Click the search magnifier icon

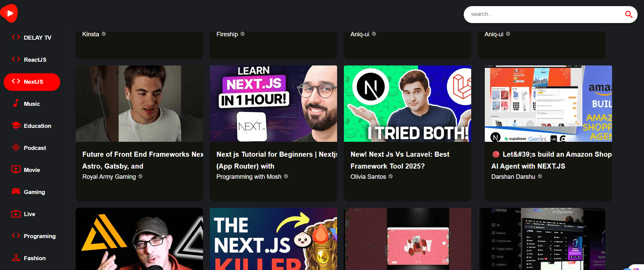point(628,14)
